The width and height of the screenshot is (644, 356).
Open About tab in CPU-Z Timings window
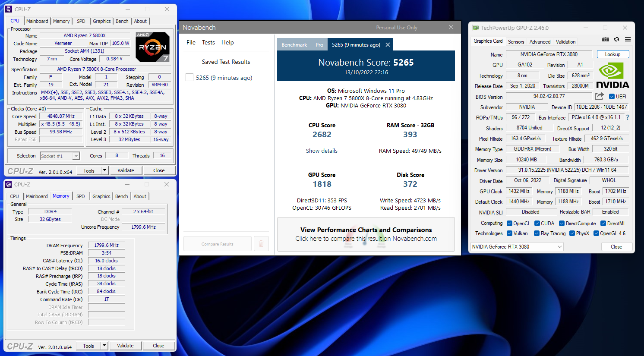pos(140,196)
